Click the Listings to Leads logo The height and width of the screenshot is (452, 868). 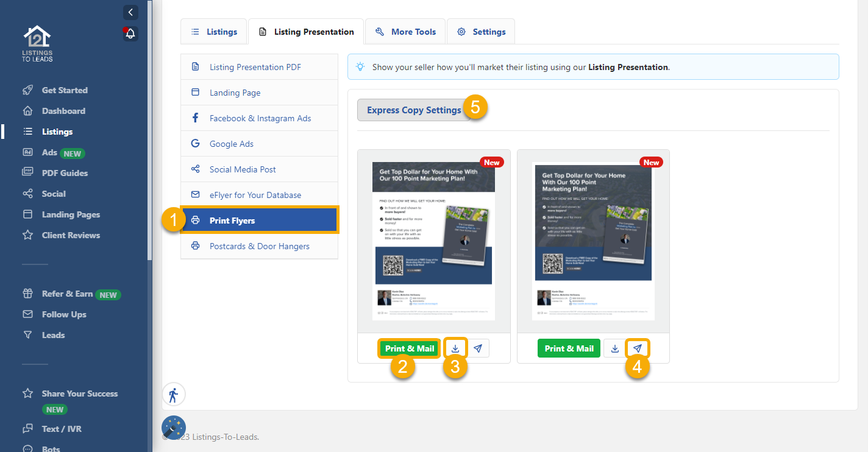pos(37,43)
